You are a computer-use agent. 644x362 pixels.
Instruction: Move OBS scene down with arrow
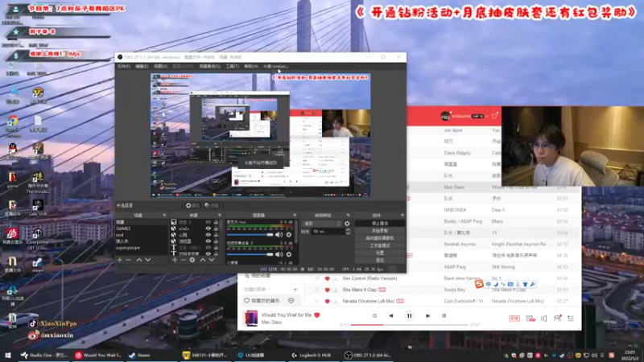pyautogui.click(x=148, y=260)
